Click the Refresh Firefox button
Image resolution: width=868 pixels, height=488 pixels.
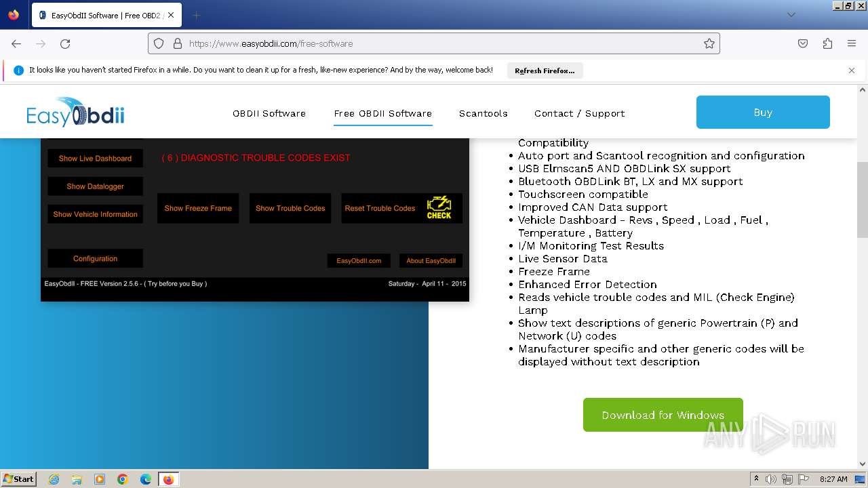[x=545, y=70]
